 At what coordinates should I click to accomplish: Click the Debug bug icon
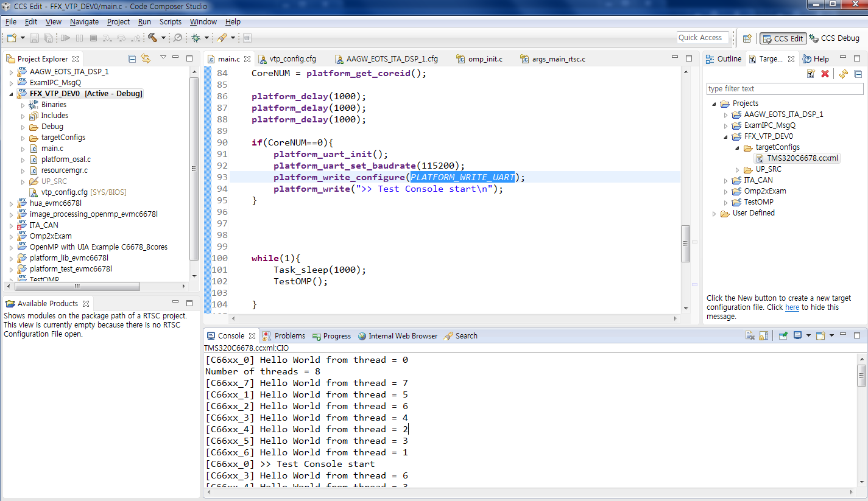(x=196, y=38)
